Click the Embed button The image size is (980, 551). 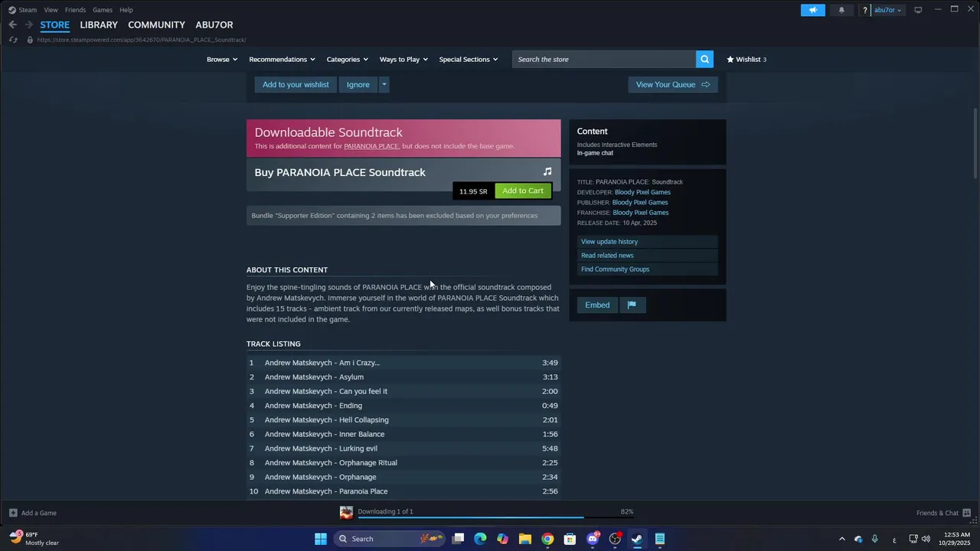coord(597,305)
